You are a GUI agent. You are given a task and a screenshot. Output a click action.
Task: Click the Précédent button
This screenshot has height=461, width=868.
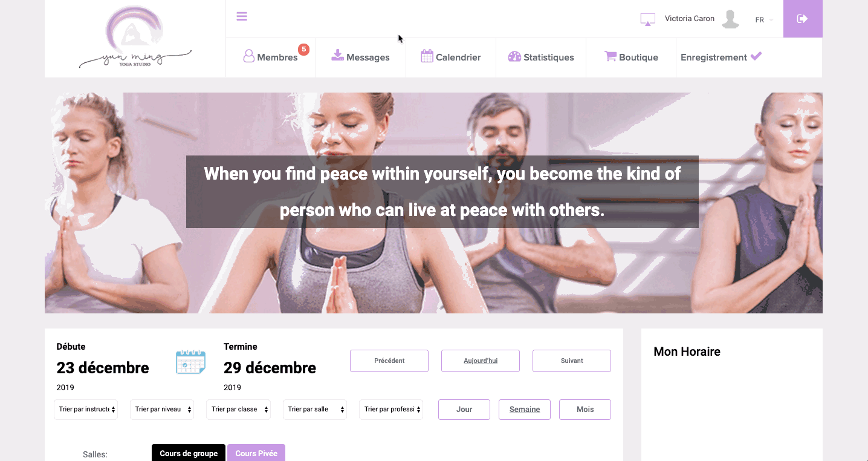click(389, 361)
